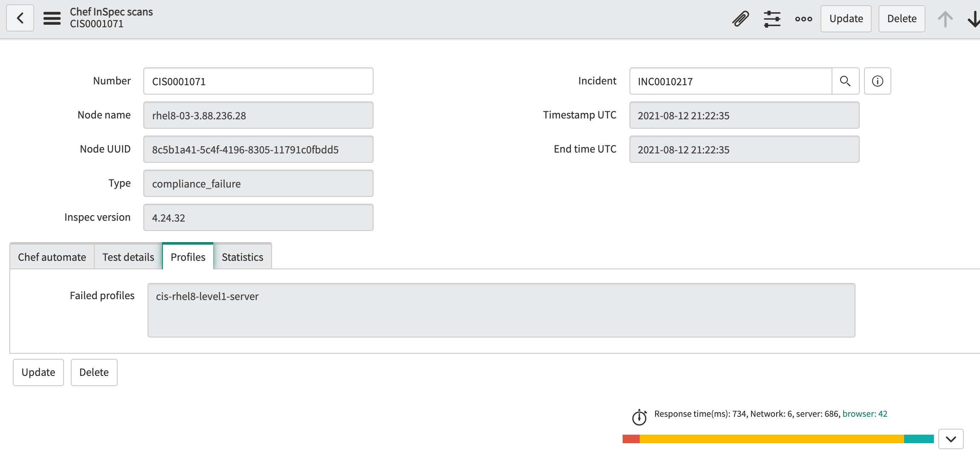Click the yellow segment of the response bar
The height and width of the screenshot is (456, 980).
tap(771, 439)
